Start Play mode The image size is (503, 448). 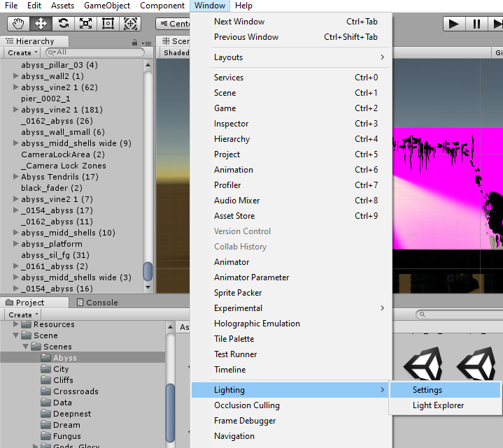tap(453, 24)
